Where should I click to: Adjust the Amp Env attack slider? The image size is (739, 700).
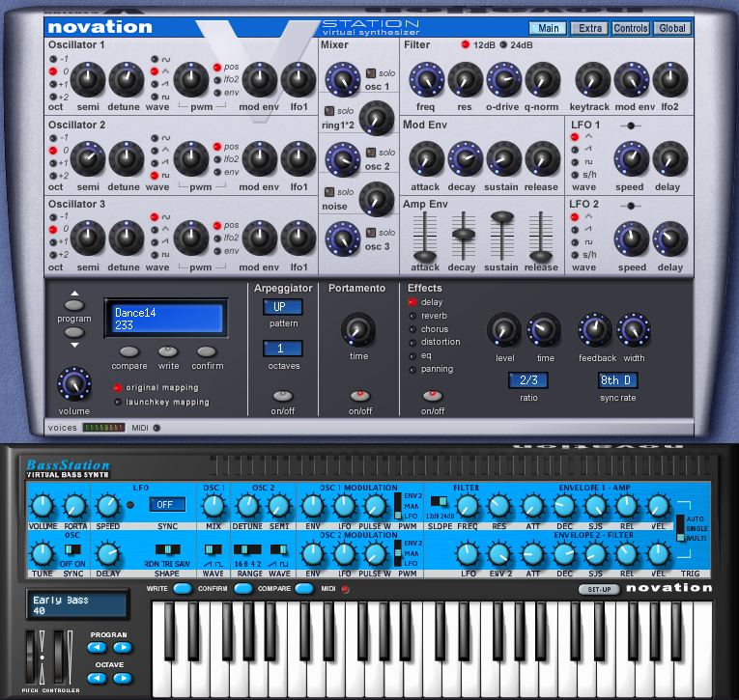pos(425,256)
